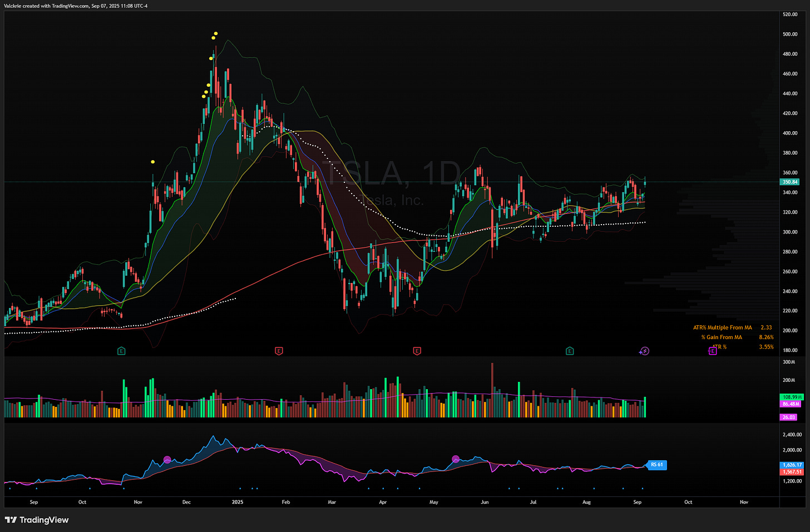This screenshot has width=810, height=532.
Task: Click the 220.00 price axis label
Action: 790,311
